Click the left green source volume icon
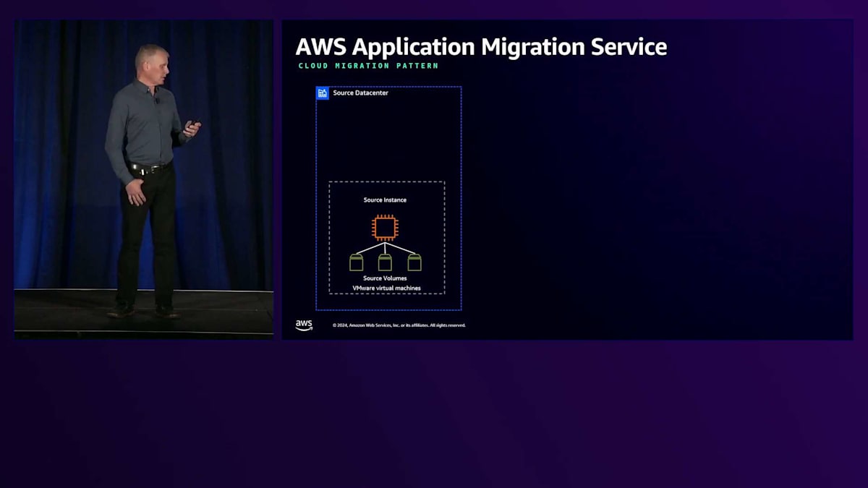 356,262
